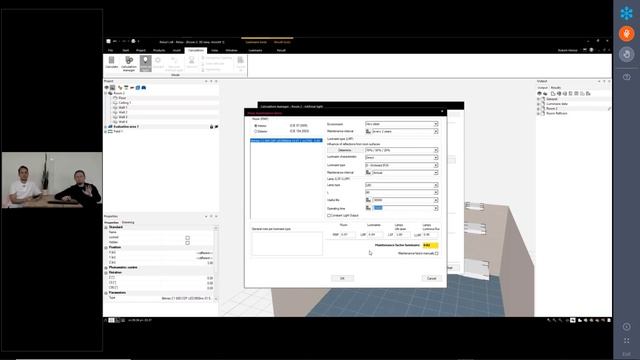Expand Evaluation area 1 tree node

tap(106, 127)
